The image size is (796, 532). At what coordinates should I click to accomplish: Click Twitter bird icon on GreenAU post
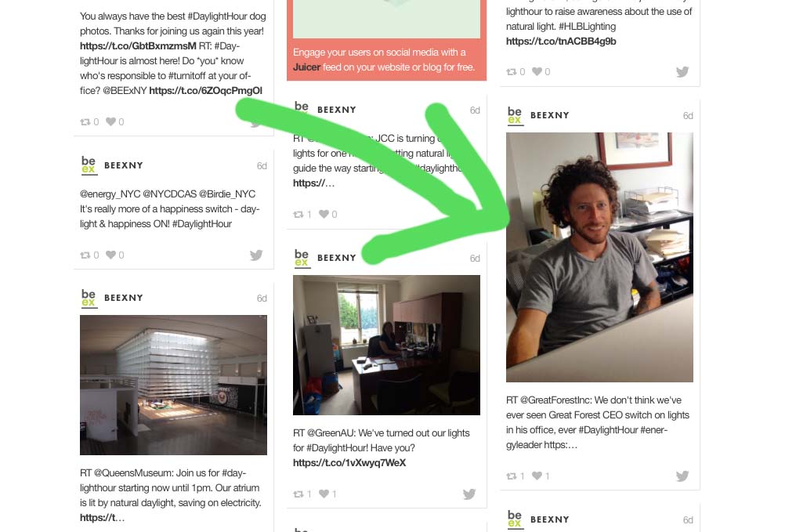(469, 494)
